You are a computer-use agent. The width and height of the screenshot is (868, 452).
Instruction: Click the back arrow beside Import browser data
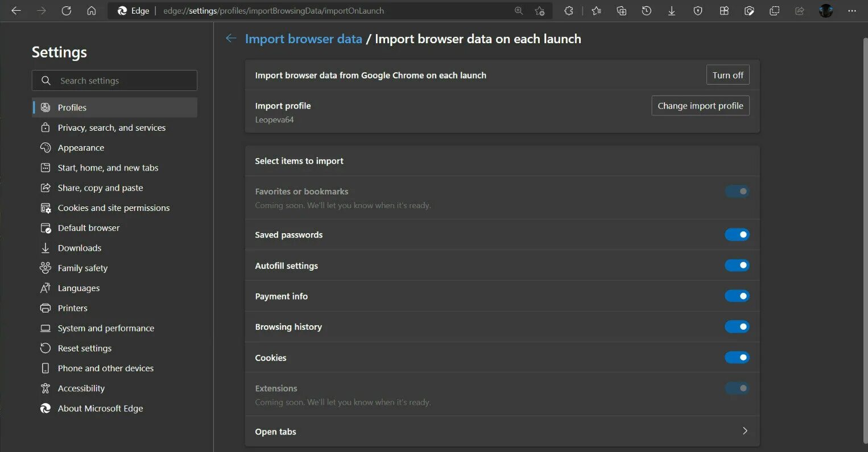[231, 38]
